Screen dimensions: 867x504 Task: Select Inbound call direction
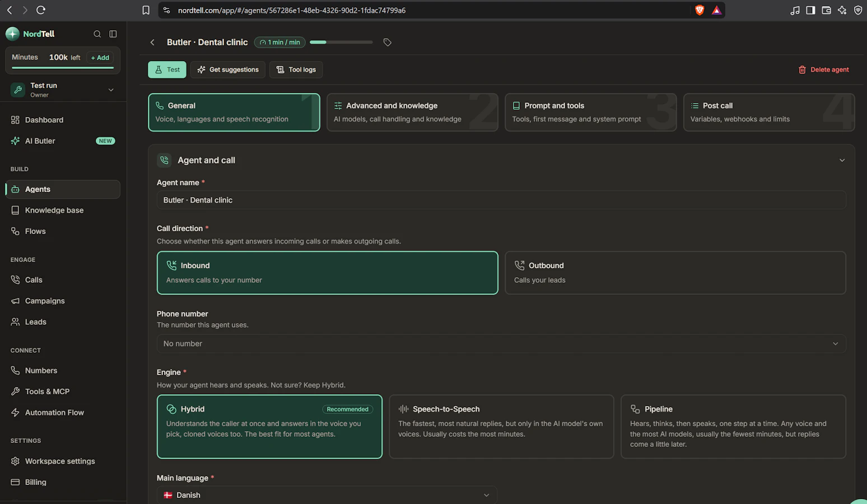click(x=328, y=273)
